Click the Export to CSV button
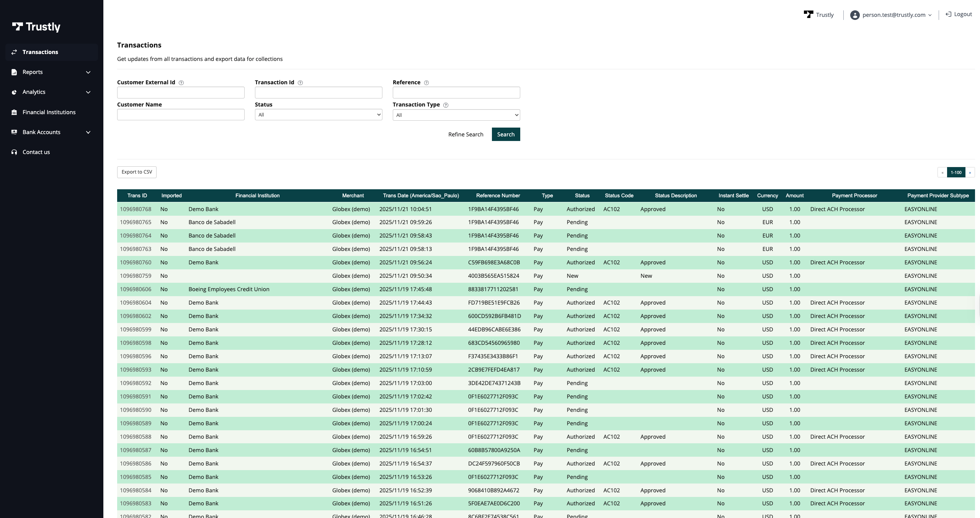 coord(137,172)
